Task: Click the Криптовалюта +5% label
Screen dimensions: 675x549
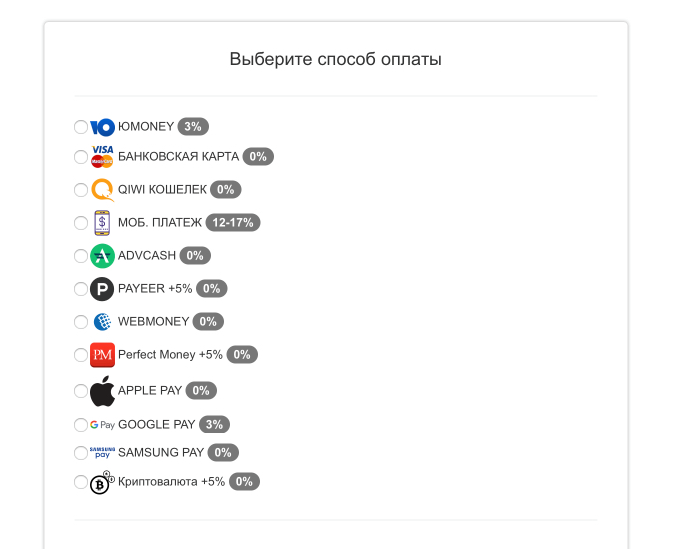Action: pyautogui.click(x=171, y=481)
